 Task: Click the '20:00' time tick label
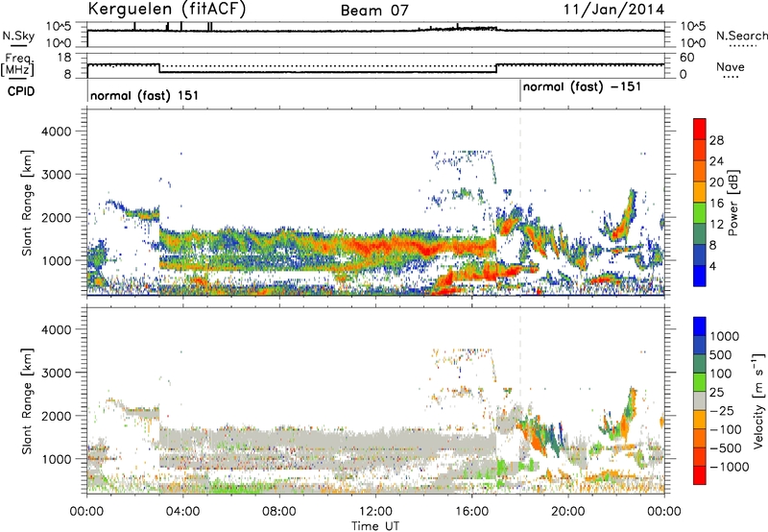pos(567,512)
